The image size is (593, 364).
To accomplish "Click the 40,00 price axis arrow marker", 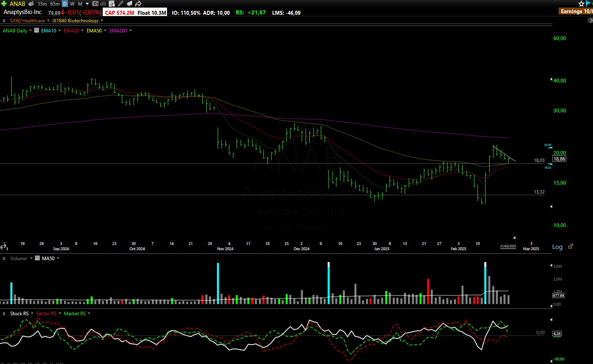I will 551,80.
